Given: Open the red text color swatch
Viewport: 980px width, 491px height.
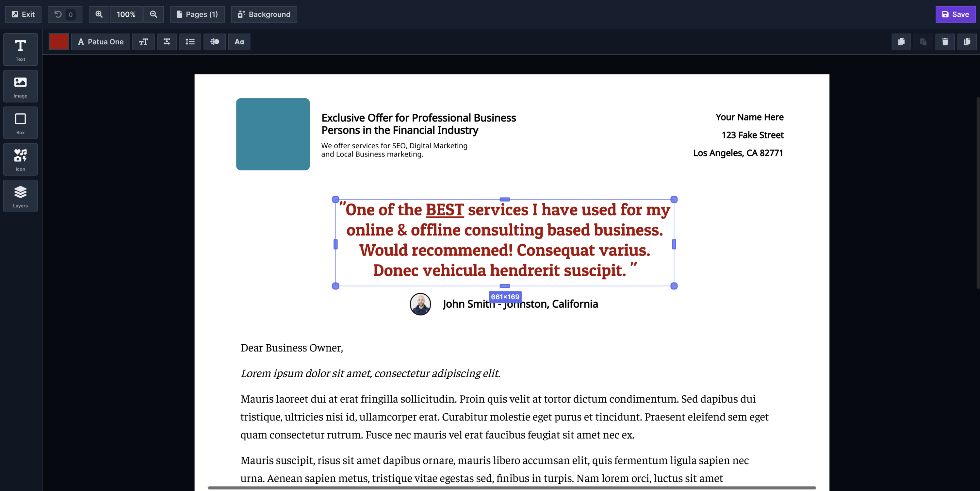Looking at the screenshot, I should (x=58, y=42).
